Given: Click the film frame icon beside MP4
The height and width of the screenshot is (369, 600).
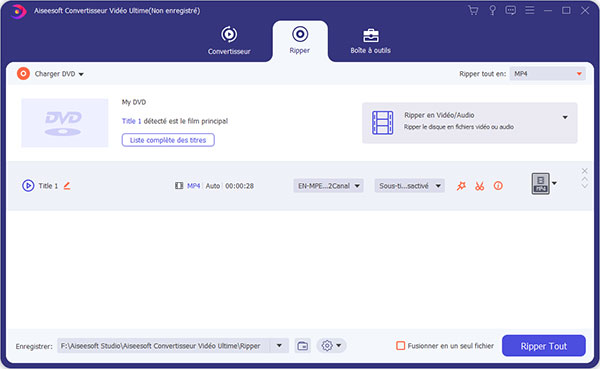Looking at the screenshot, I should (x=179, y=186).
